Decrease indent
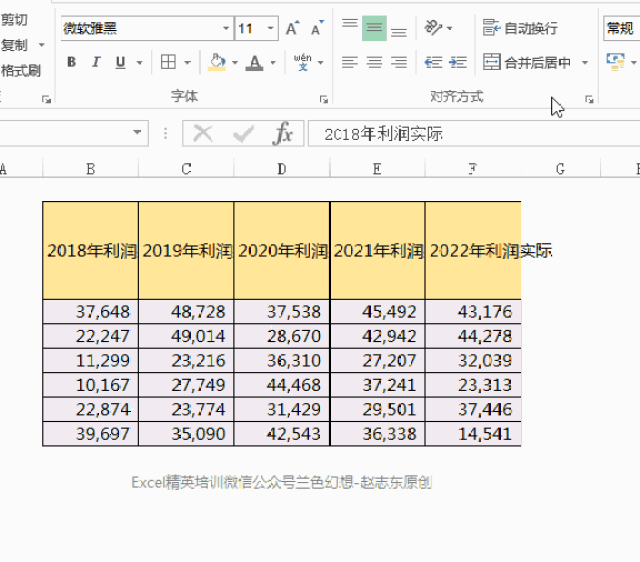640x562 pixels. pos(433,62)
